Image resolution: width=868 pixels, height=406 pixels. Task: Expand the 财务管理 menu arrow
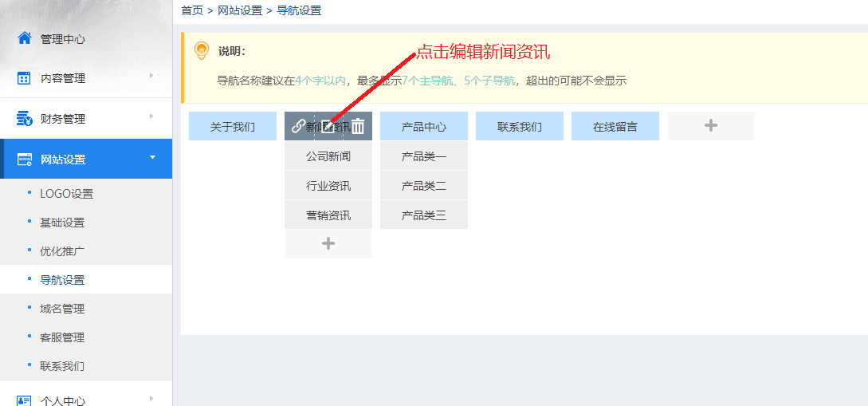151,116
